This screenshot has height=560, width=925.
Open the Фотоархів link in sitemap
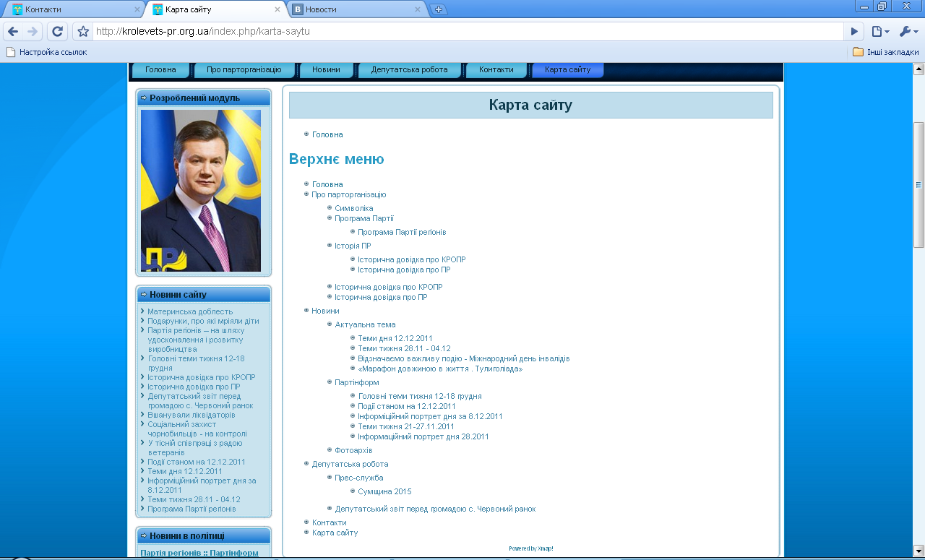tap(353, 450)
